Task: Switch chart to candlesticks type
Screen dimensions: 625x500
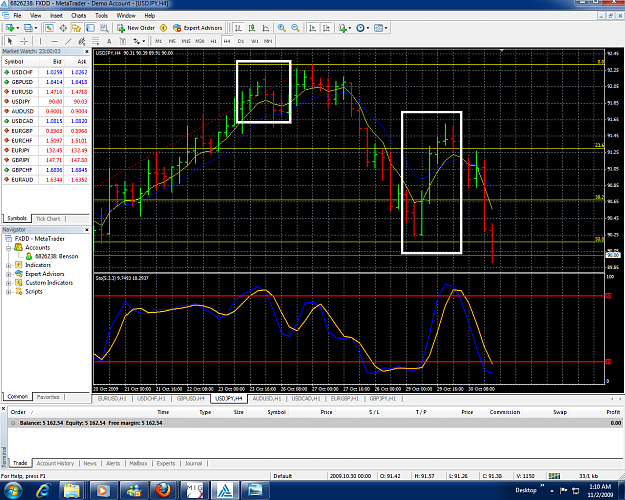Action: [x=252, y=28]
